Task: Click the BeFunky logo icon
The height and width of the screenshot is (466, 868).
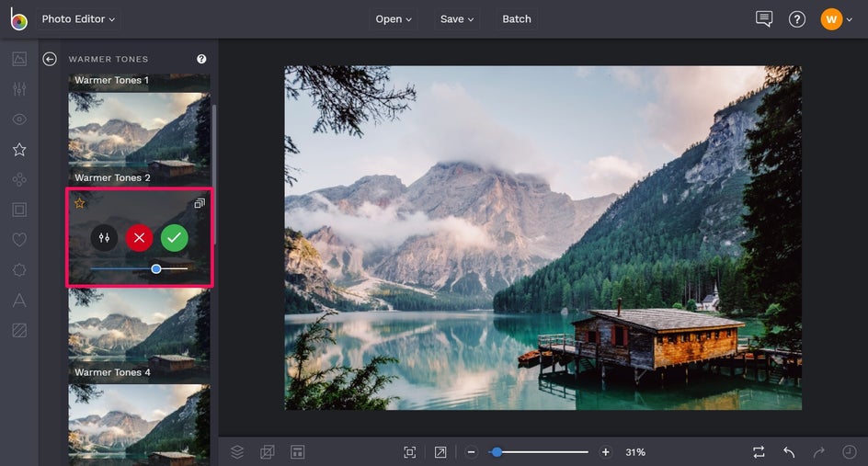Action: (x=18, y=18)
